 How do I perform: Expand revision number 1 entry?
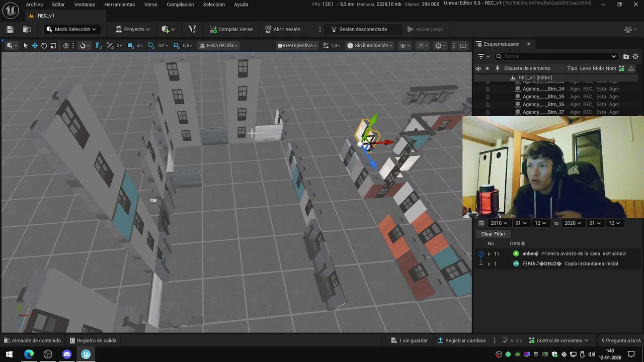tap(489, 264)
